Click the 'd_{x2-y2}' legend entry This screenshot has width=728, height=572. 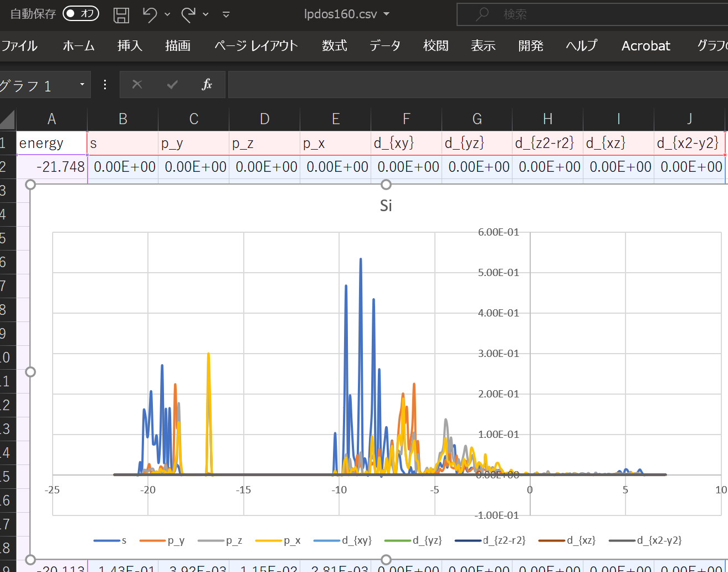coord(645,540)
